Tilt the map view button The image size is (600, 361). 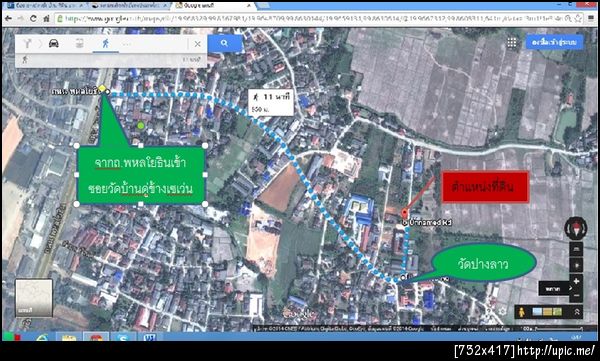576,249
